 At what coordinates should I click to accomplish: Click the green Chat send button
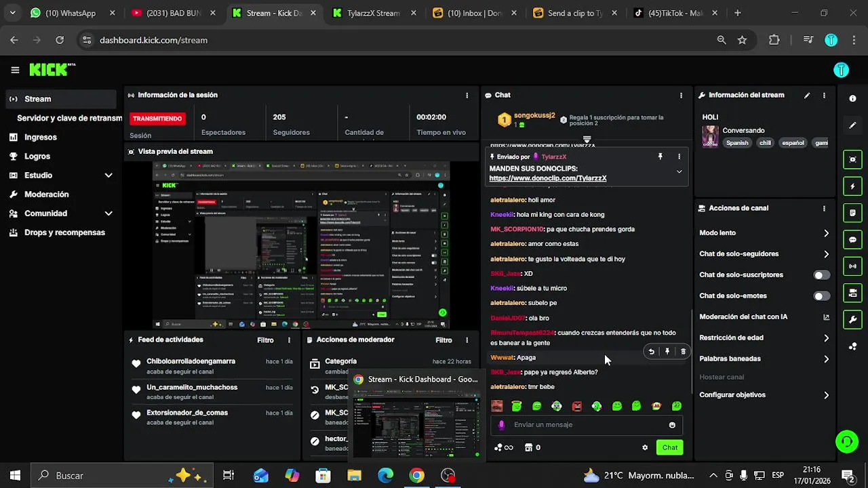pyautogui.click(x=670, y=447)
